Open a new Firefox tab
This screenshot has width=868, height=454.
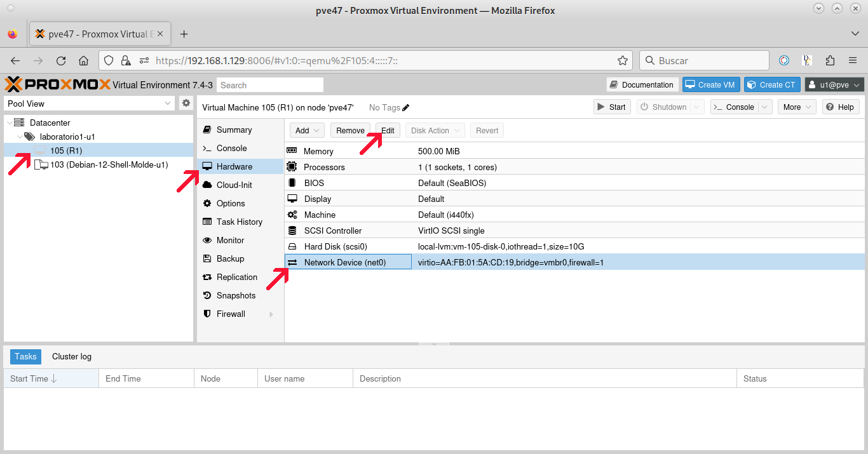184,34
